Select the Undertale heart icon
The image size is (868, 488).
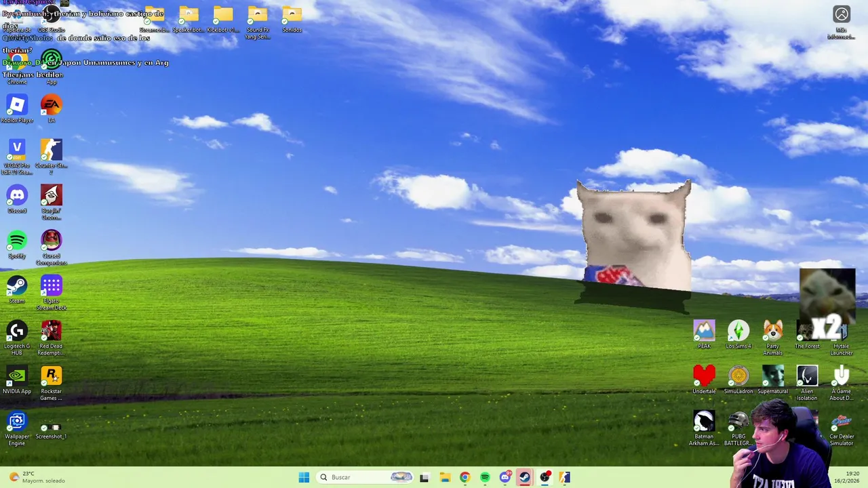tap(704, 380)
